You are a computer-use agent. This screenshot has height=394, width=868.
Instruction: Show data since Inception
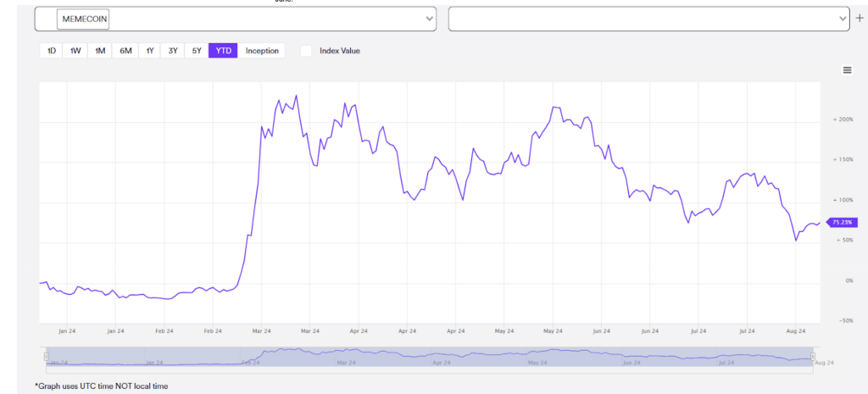(262, 51)
